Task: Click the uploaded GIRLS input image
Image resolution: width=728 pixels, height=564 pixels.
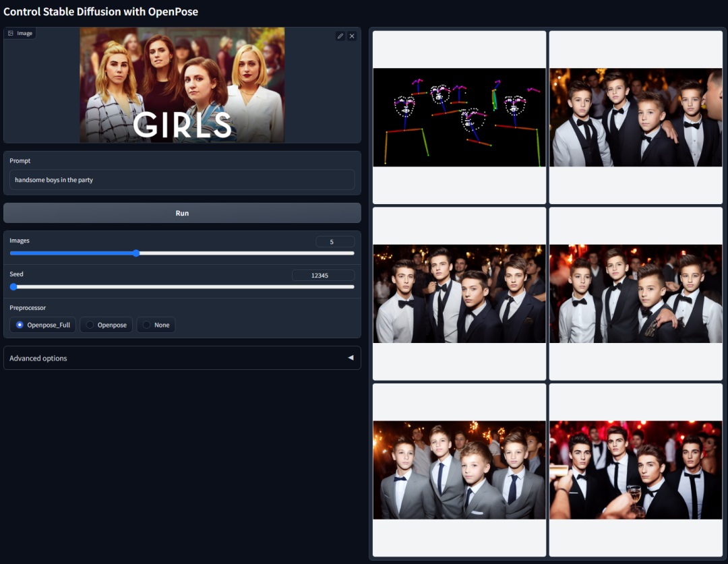Action: (x=182, y=85)
